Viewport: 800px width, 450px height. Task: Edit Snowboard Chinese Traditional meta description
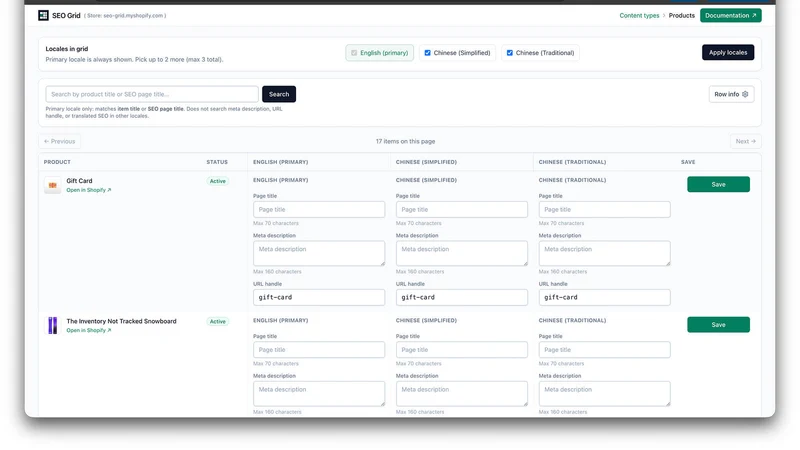tap(605, 393)
